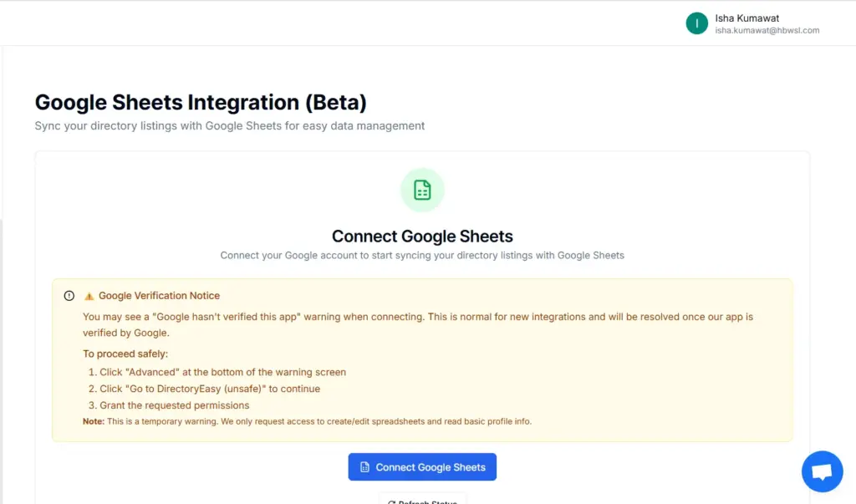Click the spreadsheet icon inside Connect button
This screenshot has height=504, width=856.
(365, 466)
